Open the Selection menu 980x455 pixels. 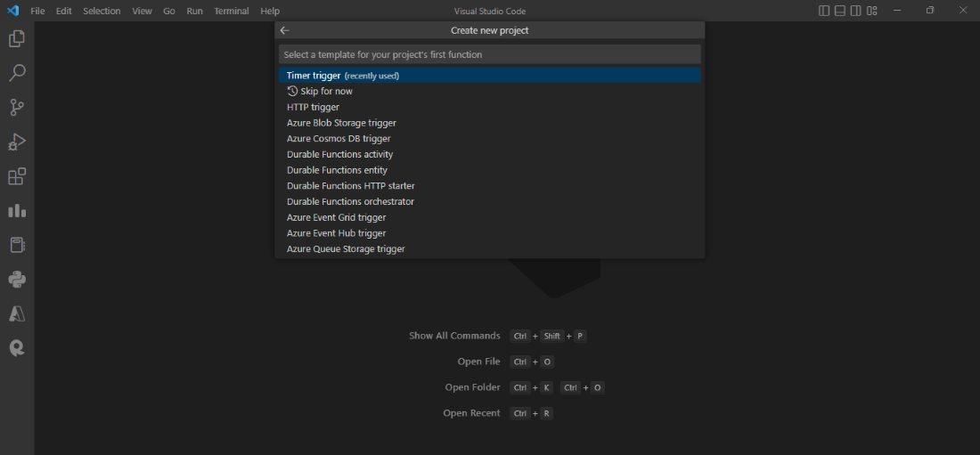tap(102, 11)
